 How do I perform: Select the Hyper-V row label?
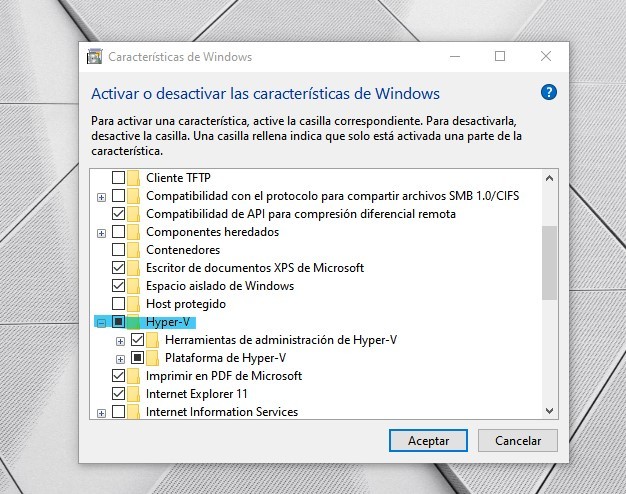point(168,322)
